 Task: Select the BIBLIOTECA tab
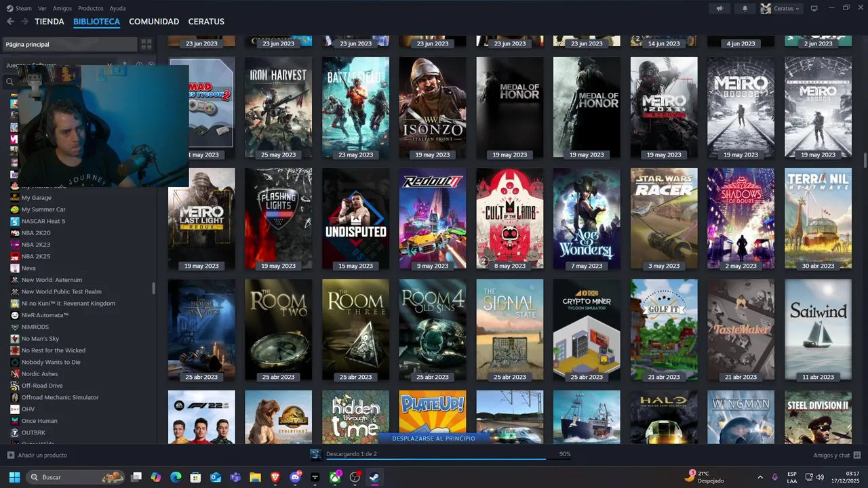[96, 22]
